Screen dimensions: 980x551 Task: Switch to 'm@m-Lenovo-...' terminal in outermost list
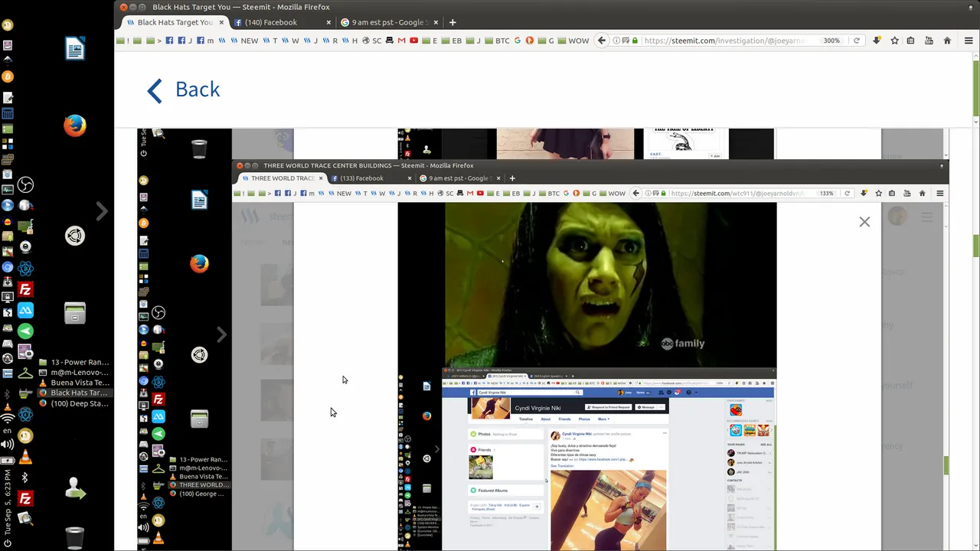click(x=73, y=373)
